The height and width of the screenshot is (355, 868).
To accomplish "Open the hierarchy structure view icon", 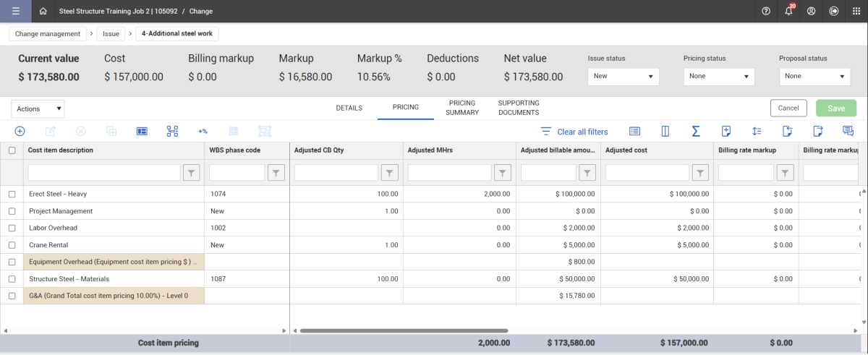I will tap(172, 131).
